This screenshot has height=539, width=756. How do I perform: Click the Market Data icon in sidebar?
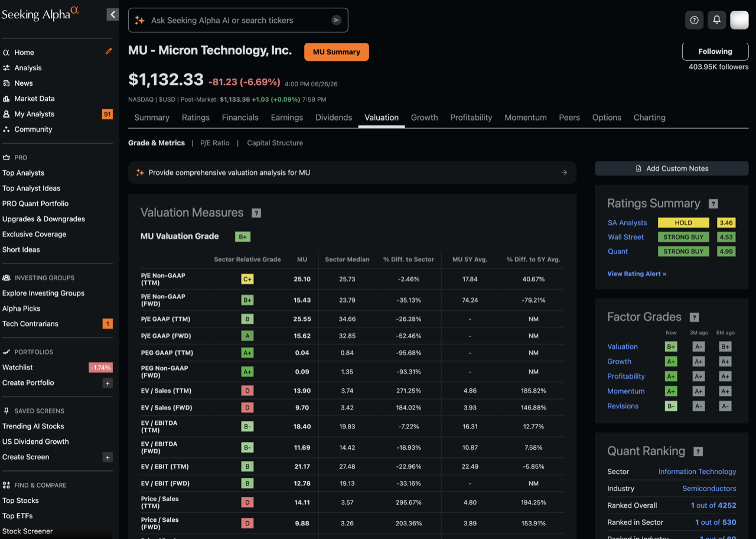6,99
